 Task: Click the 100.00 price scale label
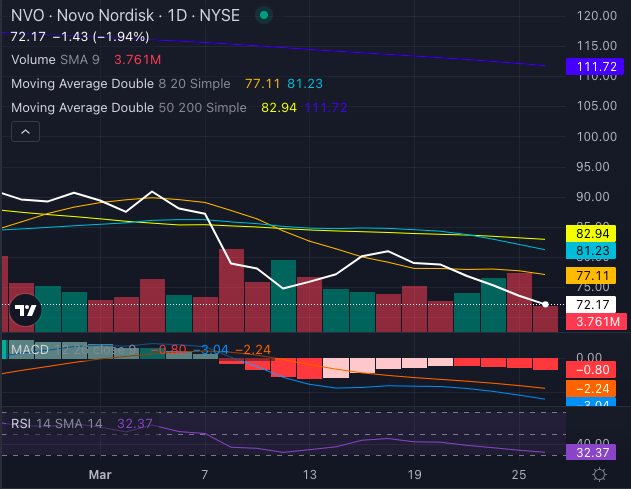click(596, 137)
